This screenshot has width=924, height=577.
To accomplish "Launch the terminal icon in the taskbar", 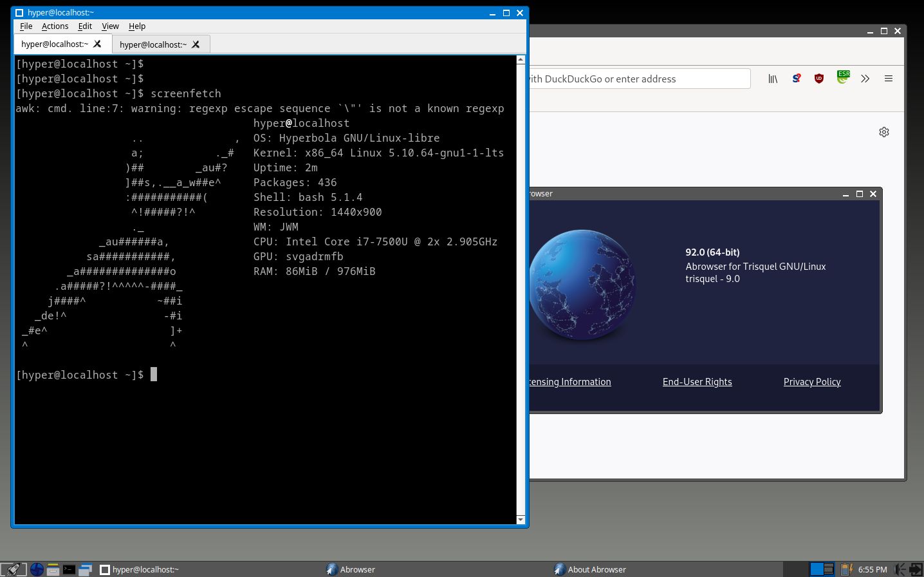I will pos(69,569).
